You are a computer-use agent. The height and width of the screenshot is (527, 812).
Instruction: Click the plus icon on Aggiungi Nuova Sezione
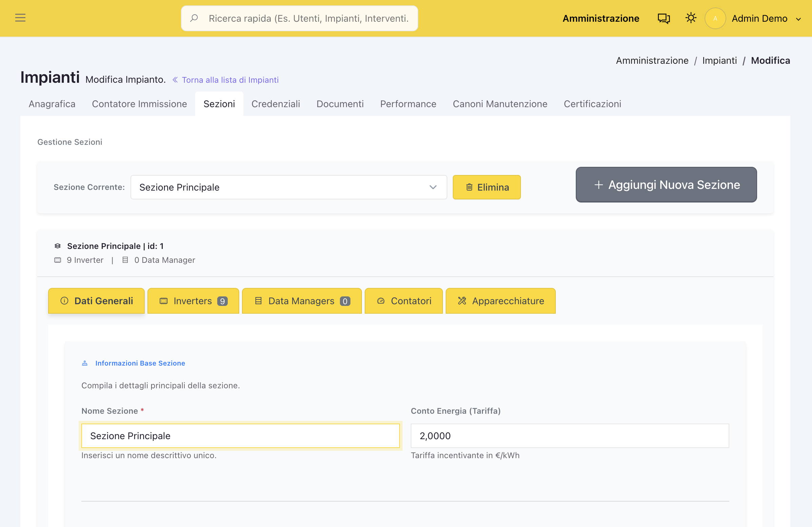[x=598, y=185]
